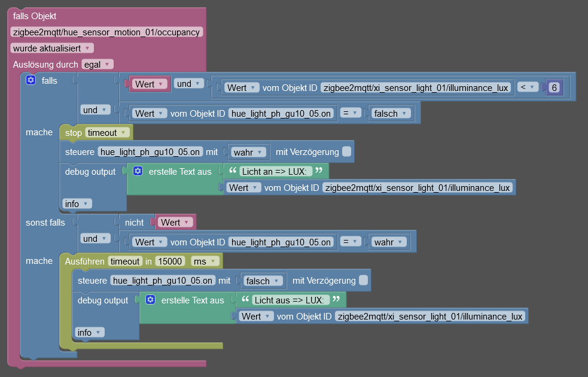Open '=' operator dropdown beside wahr
This screenshot has height=377, width=588.
click(351, 242)
